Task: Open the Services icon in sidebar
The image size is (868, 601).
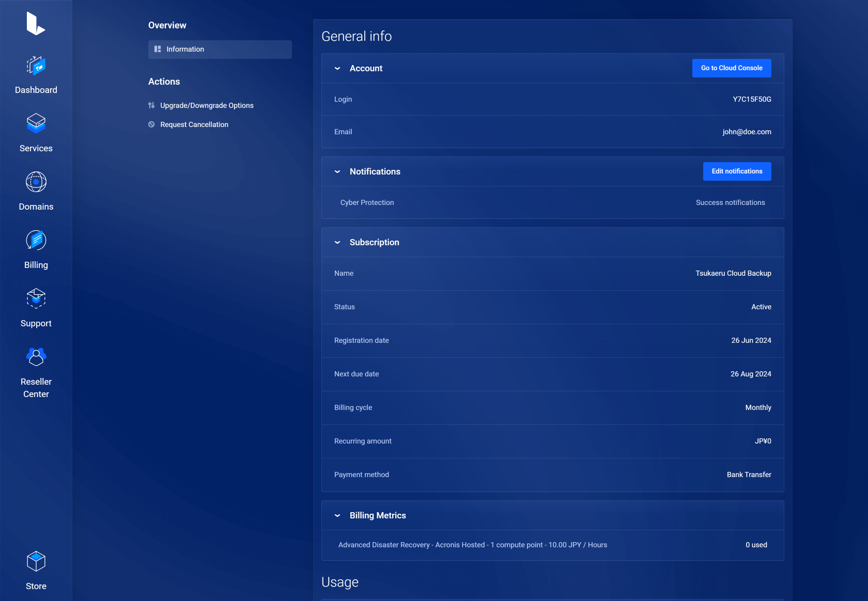Action: pos(36,124)
